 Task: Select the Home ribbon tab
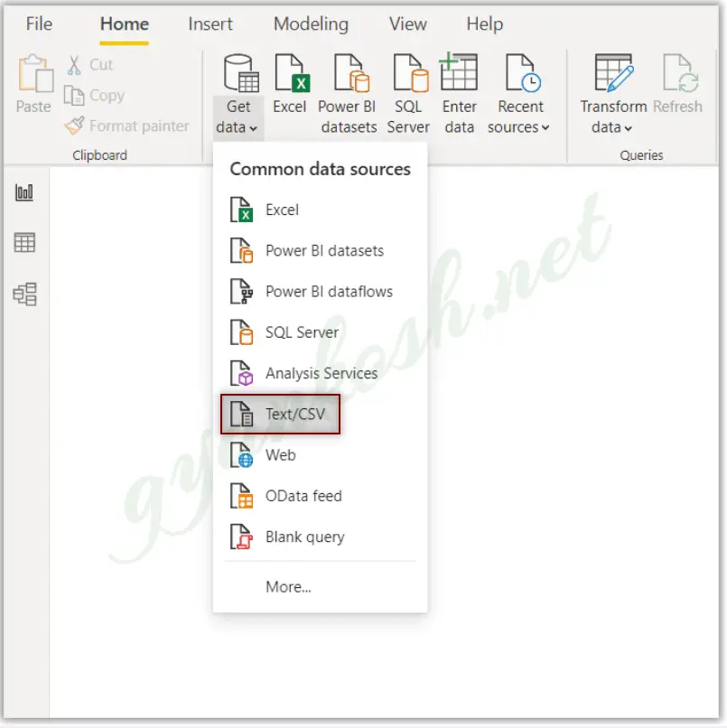pos(125,24)
